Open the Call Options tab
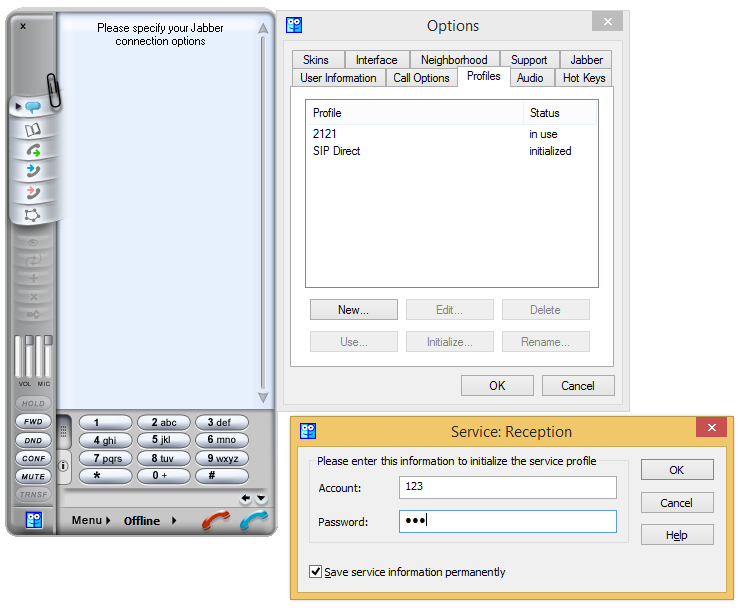741x610 pixels. pos(421,78)
